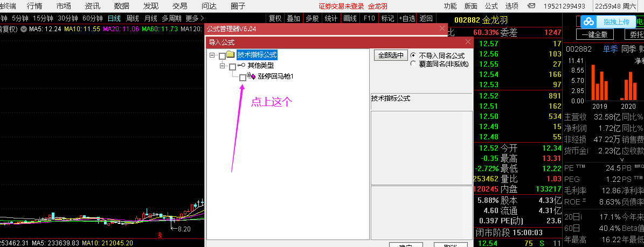Click the red S marker under chart
Image resolution: width=644 pixels, height=247 pixels.
pyautogui.click(x=160, y=236)
